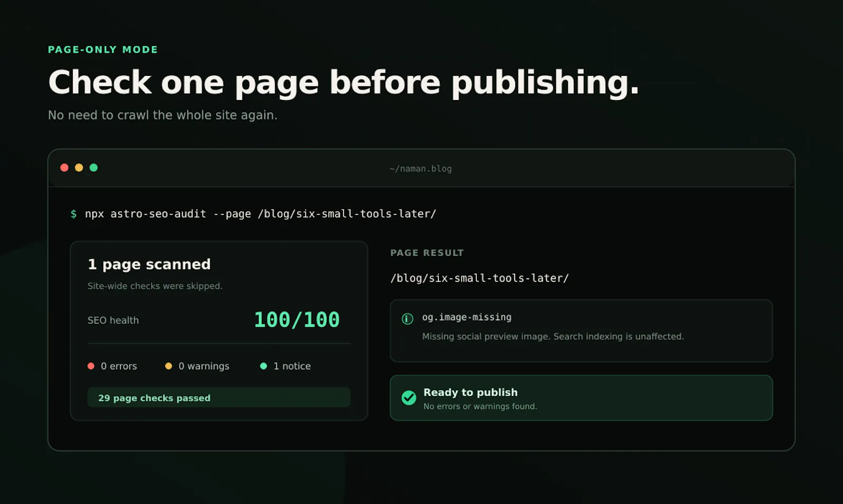Click the red close dot in terminal window
Image resolution: width=843 pixels, height=504 pixels.
coord(64,167)
